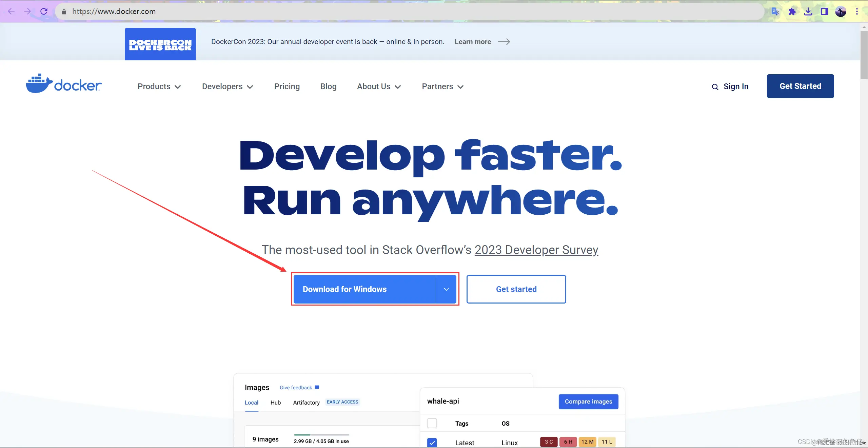Open the Google Translate icon in toolbar
This screenshot has height=448, width=868.
tap(775, 12)
